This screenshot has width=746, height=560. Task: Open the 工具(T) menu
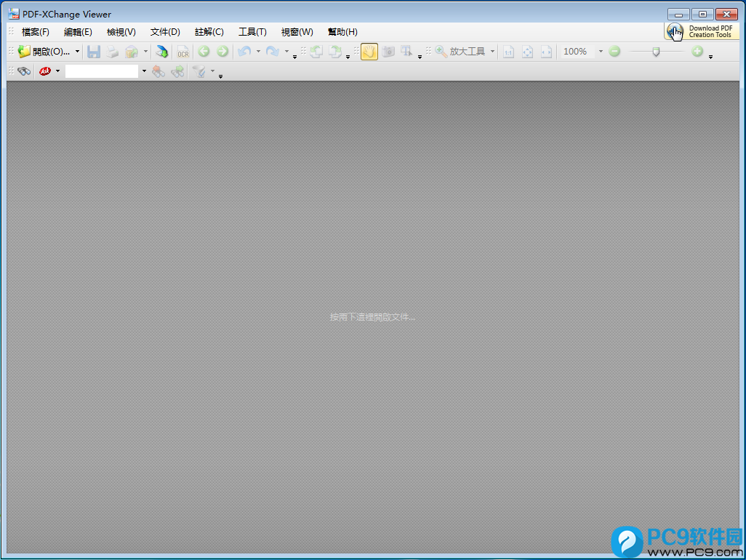(252, 32)
